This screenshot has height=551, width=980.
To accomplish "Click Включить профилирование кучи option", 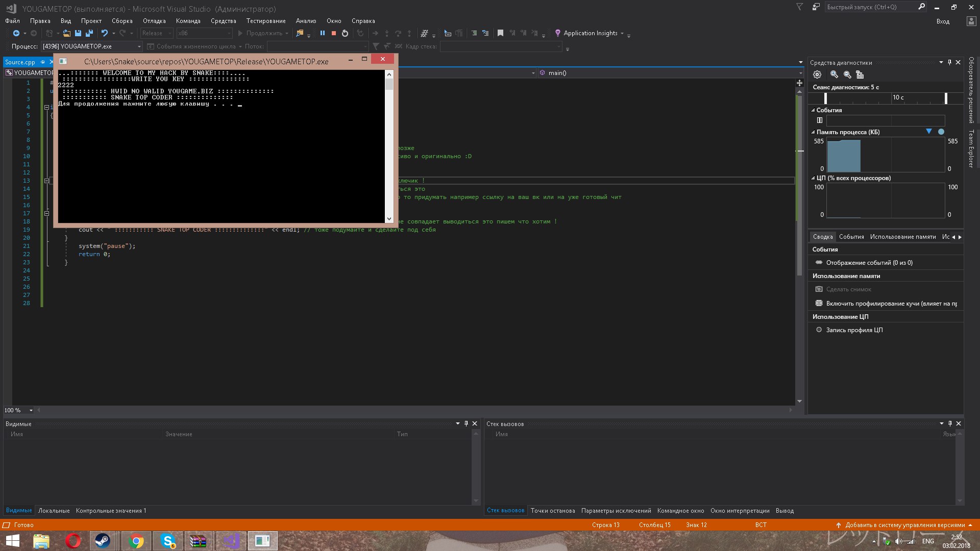I will pyautogui.click(x=886, y=304).
